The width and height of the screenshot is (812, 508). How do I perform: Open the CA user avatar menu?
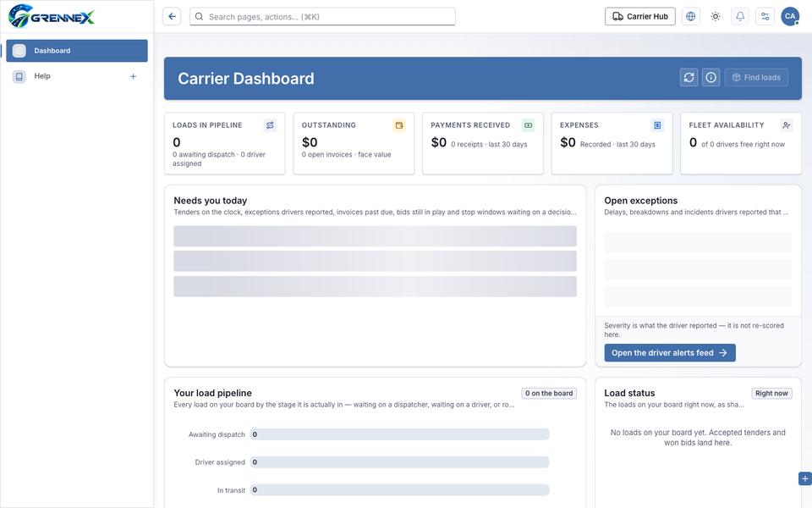point(790,17)
